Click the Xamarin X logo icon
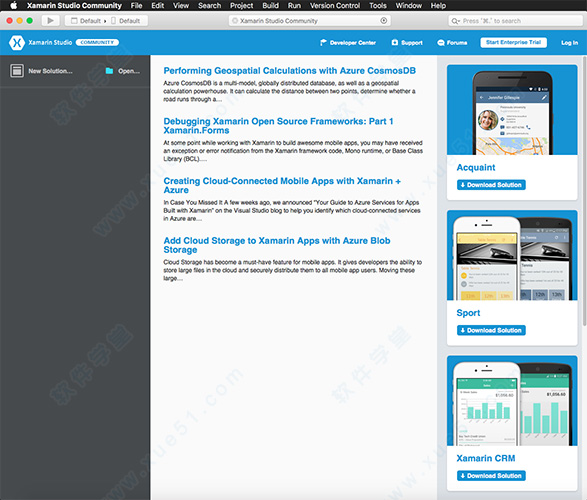This screenshot has width=587, height=500. [x=17, y=43]
